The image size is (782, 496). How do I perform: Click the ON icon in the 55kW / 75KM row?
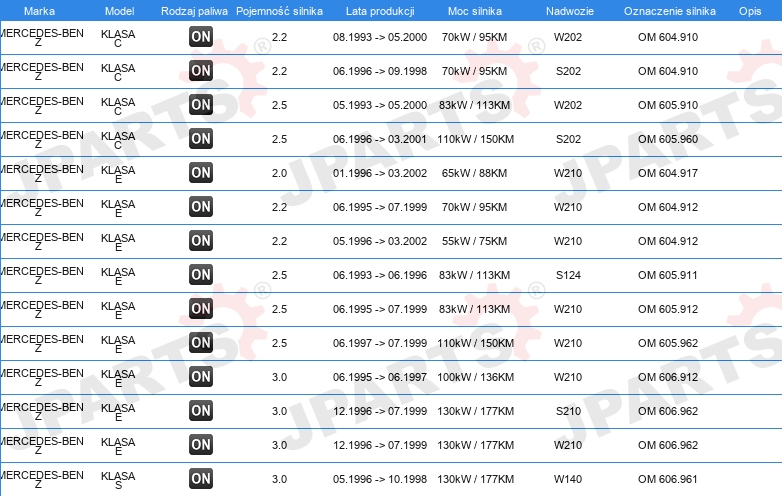pyautogui.click(x=201, y=241)
